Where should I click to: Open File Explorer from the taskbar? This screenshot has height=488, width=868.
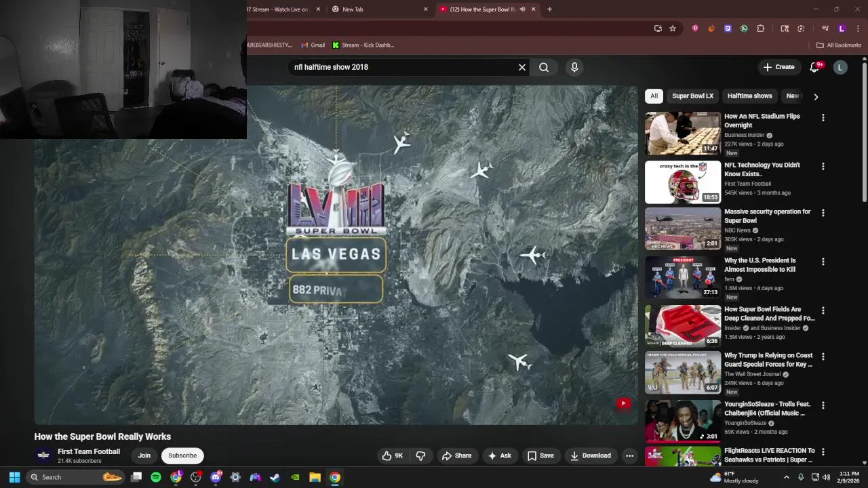(x=315, y=477)
